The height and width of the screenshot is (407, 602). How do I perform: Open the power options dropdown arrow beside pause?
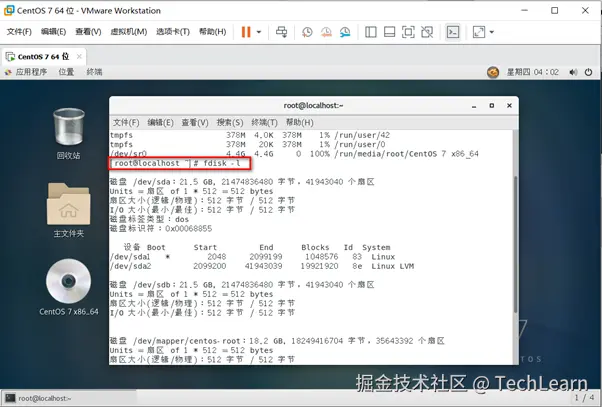[x=259, y=32]
